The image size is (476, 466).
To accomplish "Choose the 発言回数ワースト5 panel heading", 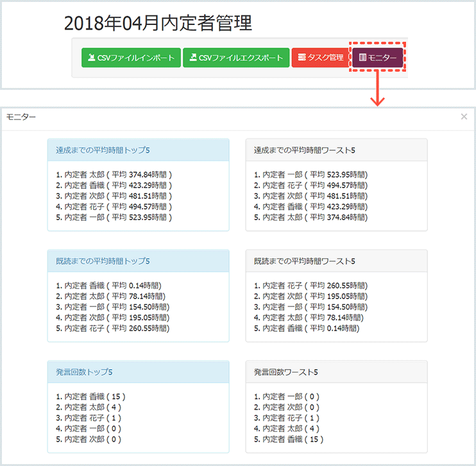I will click(285, 372).
